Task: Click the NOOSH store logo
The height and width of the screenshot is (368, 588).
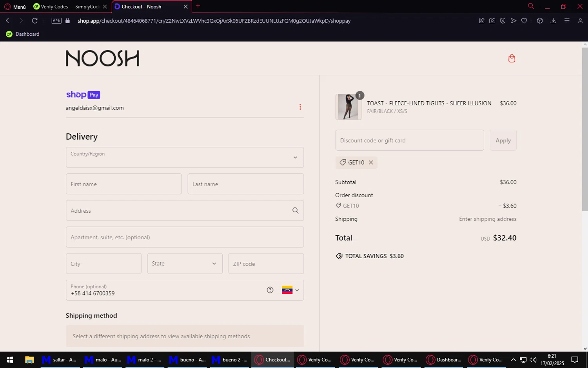Action: pos(102,58)
